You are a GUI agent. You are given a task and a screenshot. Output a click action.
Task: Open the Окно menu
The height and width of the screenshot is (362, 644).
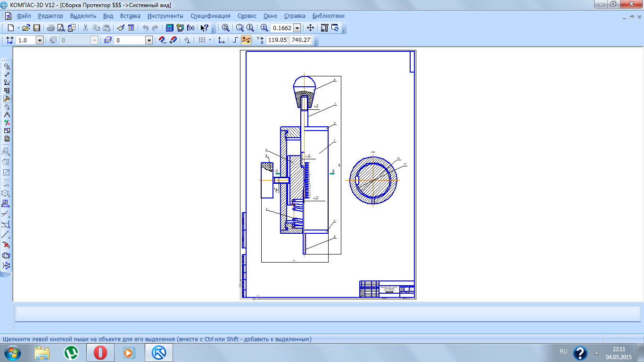(x=270, y=16)
